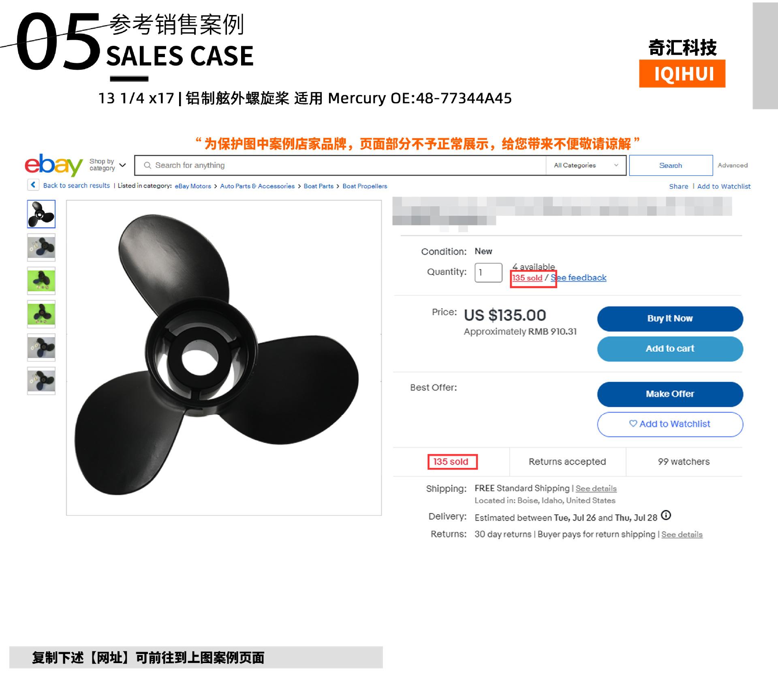The image size is (778, 700).
Task: Click the blue Search button
Action: click(671, 165)
